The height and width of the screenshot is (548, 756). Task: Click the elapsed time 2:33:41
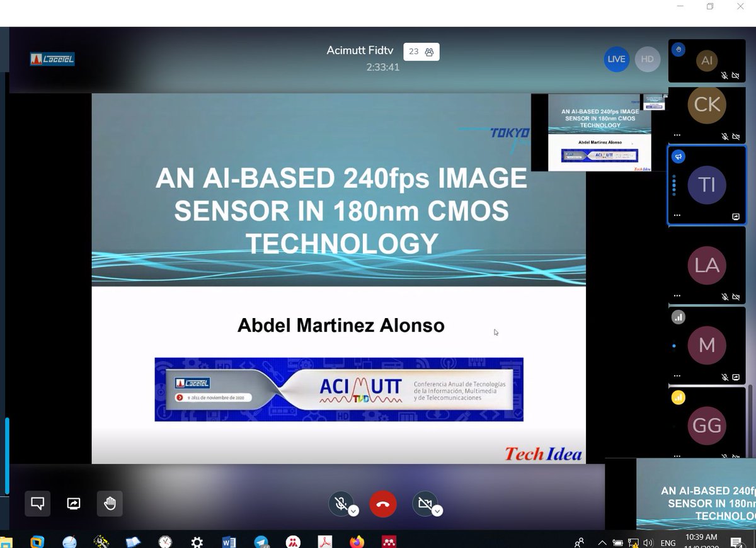tap(383, 67)
